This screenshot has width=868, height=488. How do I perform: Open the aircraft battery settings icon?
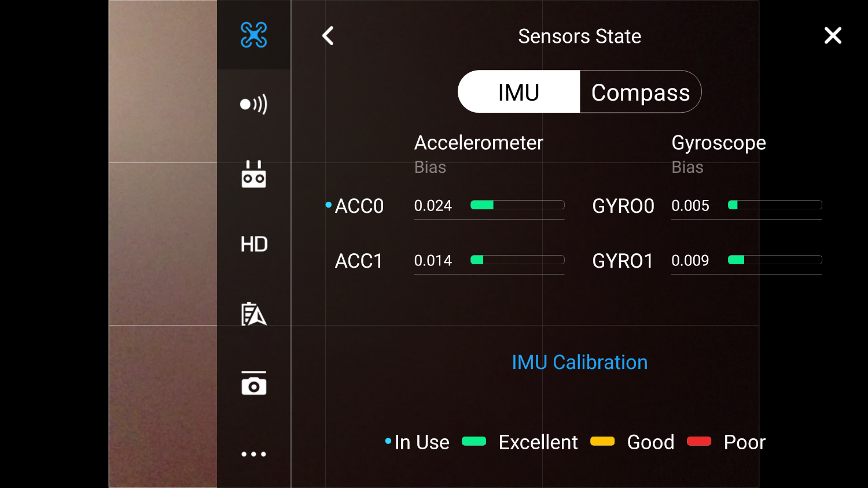click(x=253, y=314)
